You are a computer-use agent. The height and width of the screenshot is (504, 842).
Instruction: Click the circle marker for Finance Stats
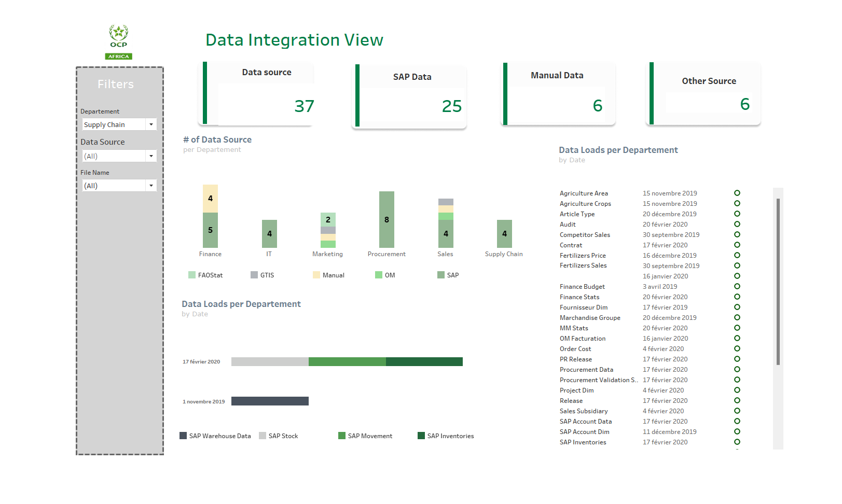click(737, 297)
